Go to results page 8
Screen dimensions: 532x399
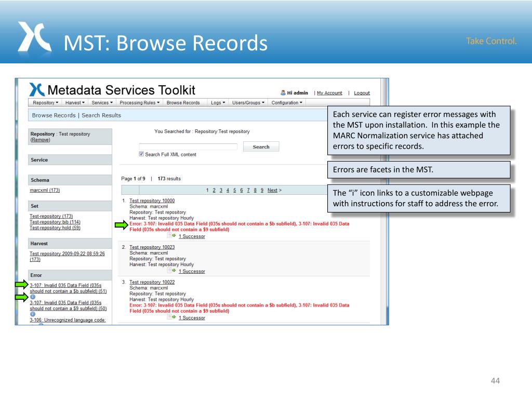[255, 190]
